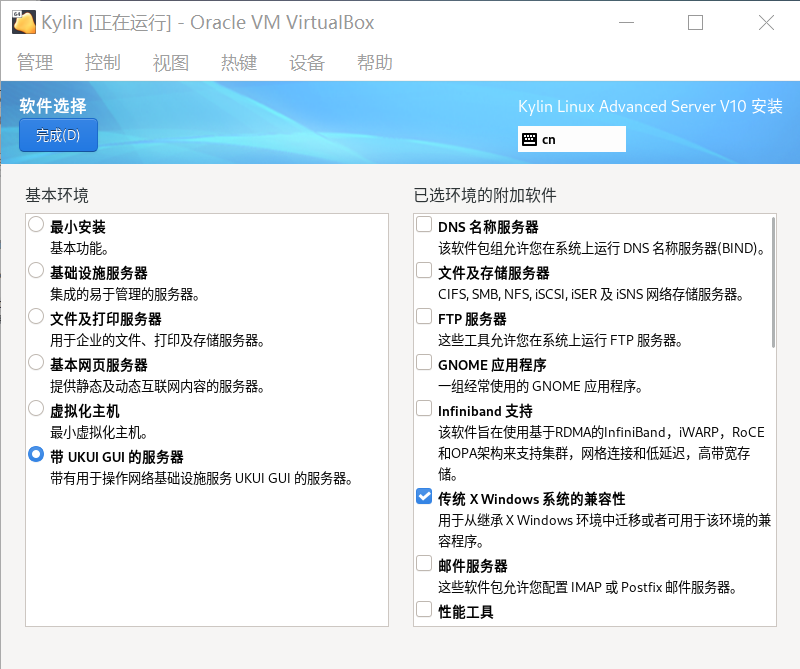Enable the 邮件服务器 checkbox
800x669 pixels.
tap(422, 564)
